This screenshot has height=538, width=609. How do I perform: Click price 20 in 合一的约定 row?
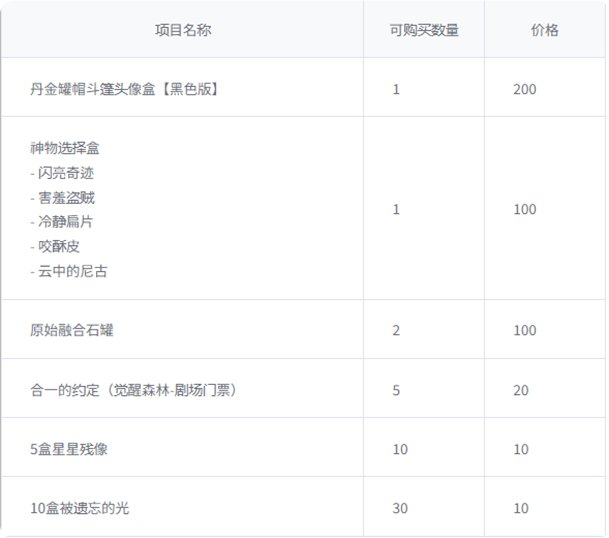pyautogui.click(x=520, y=389)
